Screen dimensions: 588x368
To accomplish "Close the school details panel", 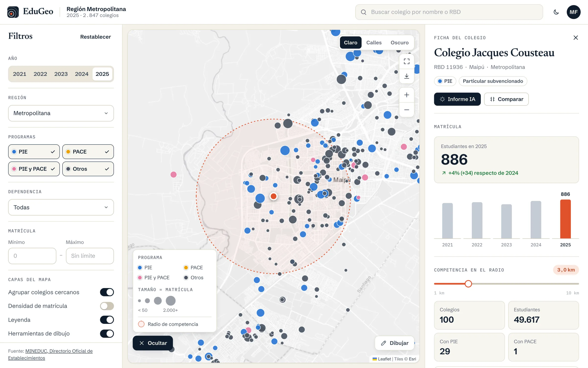I will point(576,38).
